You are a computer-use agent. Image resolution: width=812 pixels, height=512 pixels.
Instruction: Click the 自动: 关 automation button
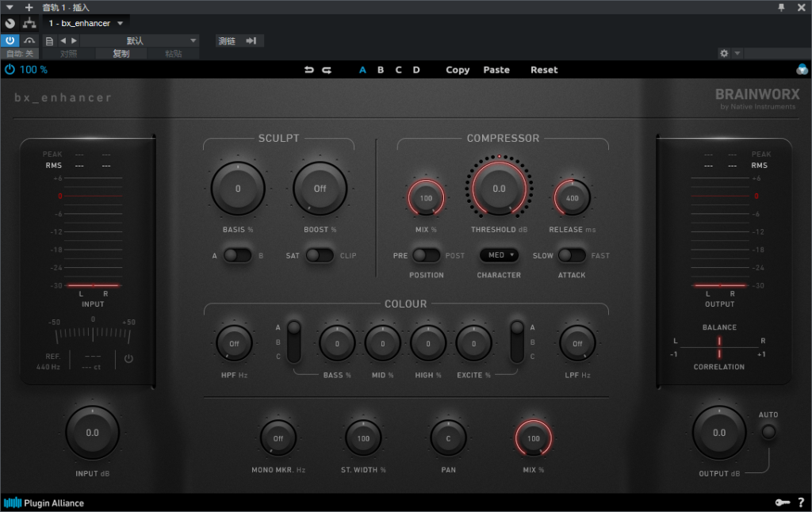pos(20,53)
